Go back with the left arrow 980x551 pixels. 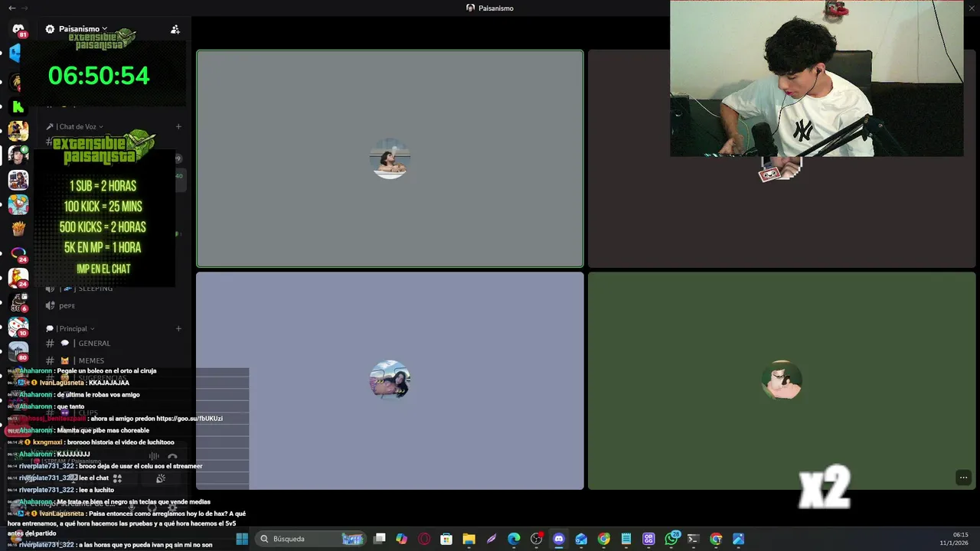pyautogui.click(x=11, y=8)
